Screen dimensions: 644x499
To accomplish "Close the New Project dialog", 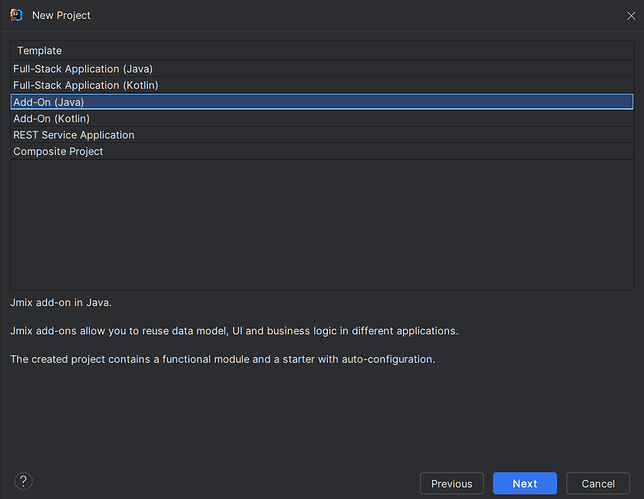I will [631, 16].
